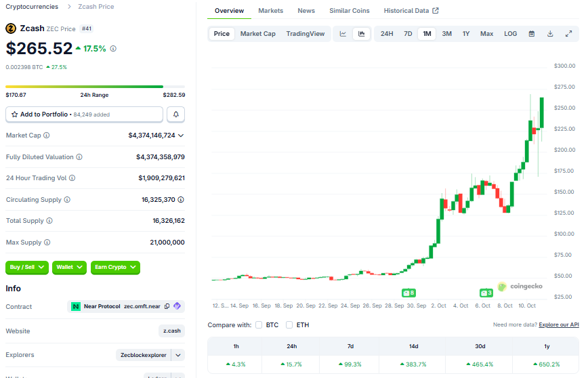Click the Near Protocol green logo icon

point(76,306)
